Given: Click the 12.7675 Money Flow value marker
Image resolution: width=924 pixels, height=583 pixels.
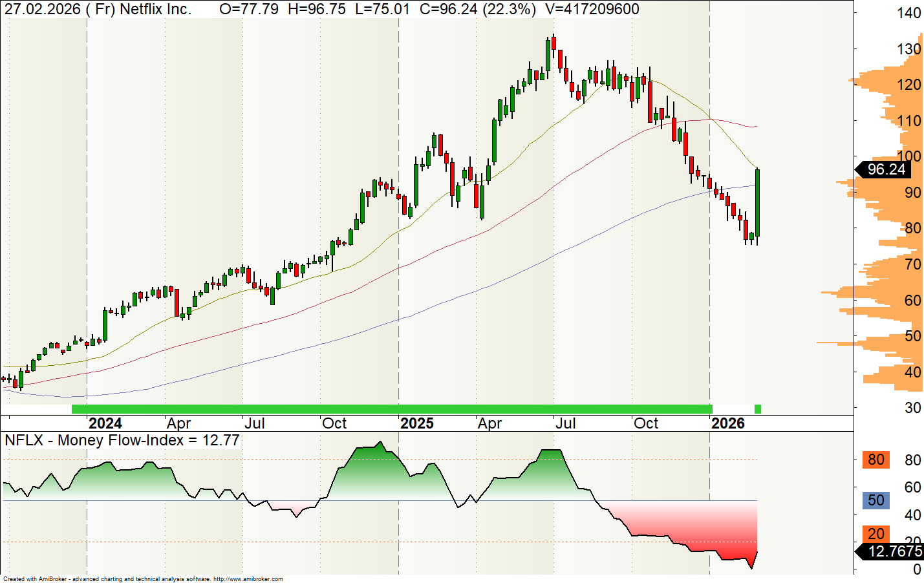Looking at the screenshot, I should (893, 551).
